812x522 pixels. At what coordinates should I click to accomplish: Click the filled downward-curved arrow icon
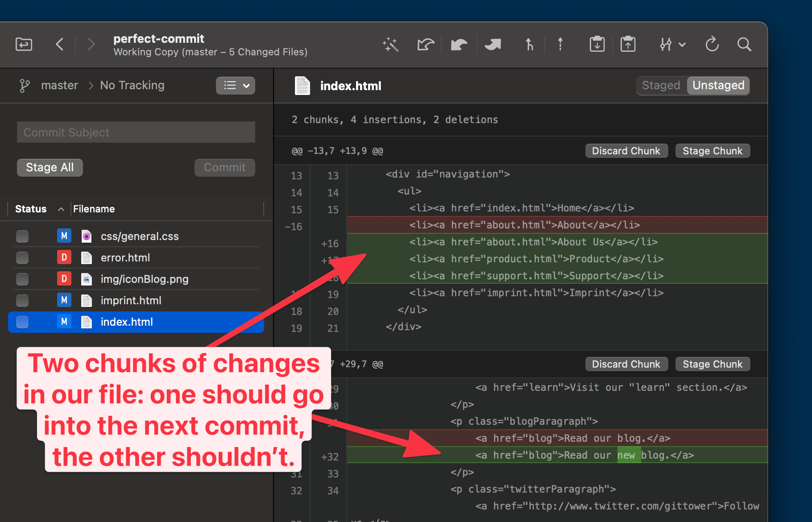[x=493, y=44]
